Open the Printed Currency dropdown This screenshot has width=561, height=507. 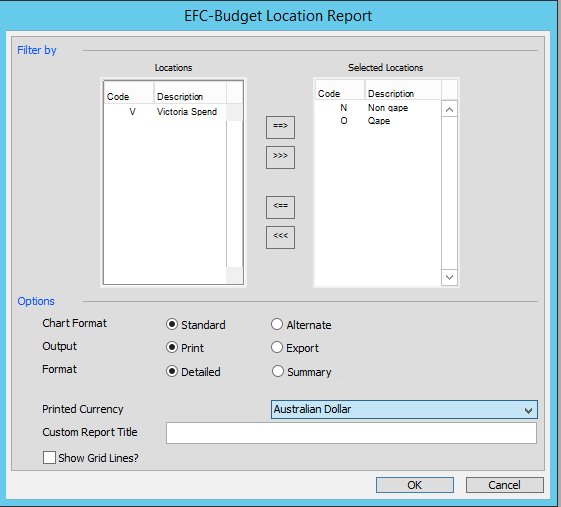pyautogui.click(x=404, y=409)
